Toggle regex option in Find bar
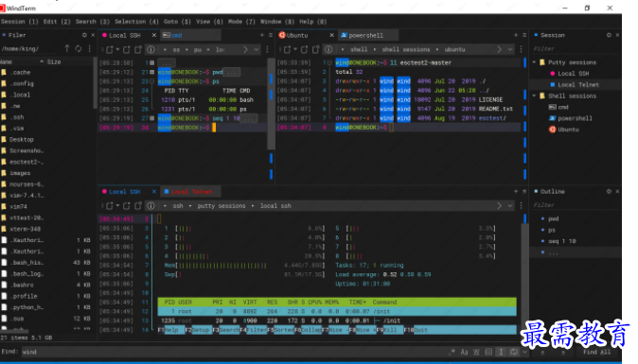The width and height of the screenshot is (638, 364). tap(452, 352)
